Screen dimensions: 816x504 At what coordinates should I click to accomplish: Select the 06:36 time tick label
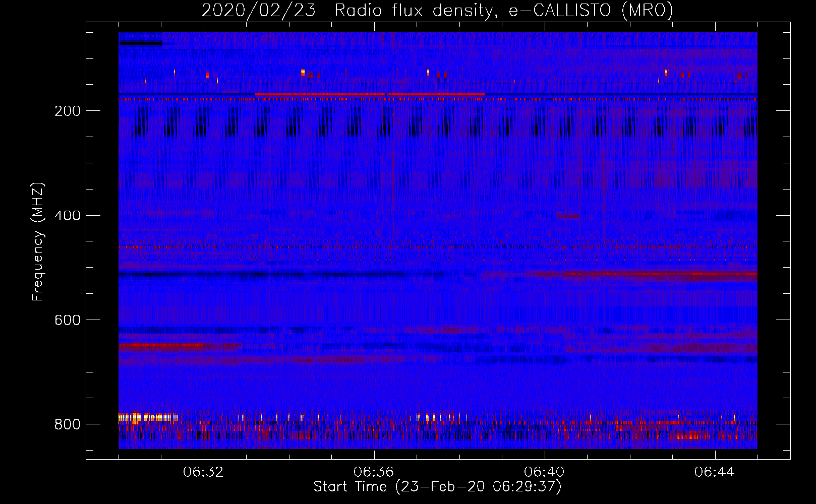374,472
